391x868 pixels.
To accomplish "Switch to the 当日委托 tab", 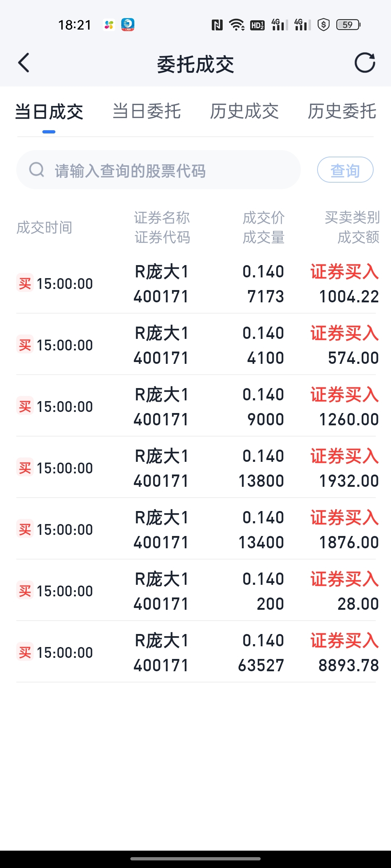I will click(147, 111).
